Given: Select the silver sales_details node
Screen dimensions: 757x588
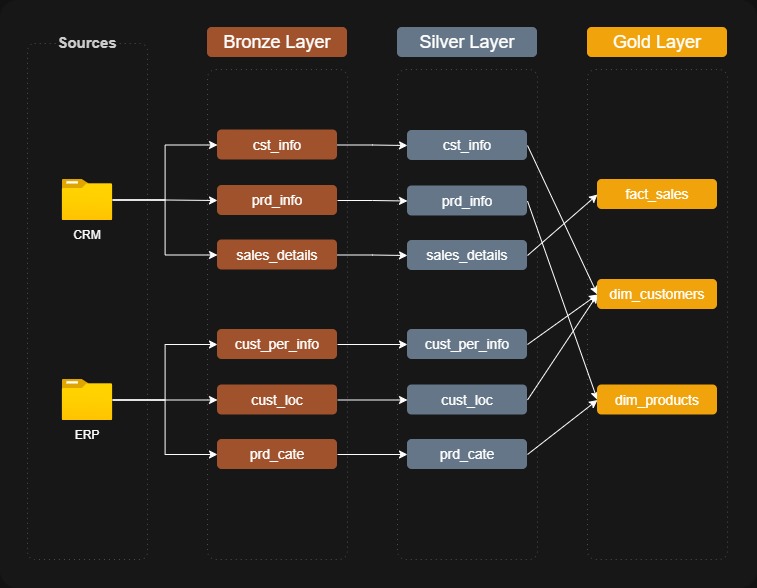Looking at the screenshot, I should 467,255.
